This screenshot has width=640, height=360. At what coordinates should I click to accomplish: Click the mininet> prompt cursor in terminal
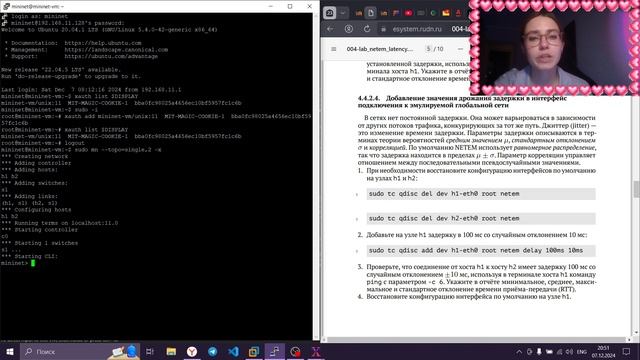click(x=33, y=263)
